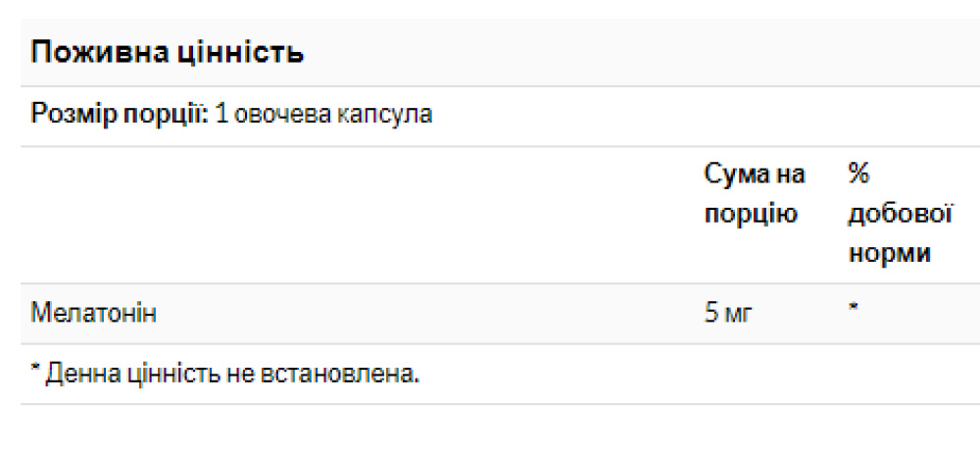Screen dimensions: 980x455
Task: Click the 'Сума на порцію' column header
Action: pos(755,194)
